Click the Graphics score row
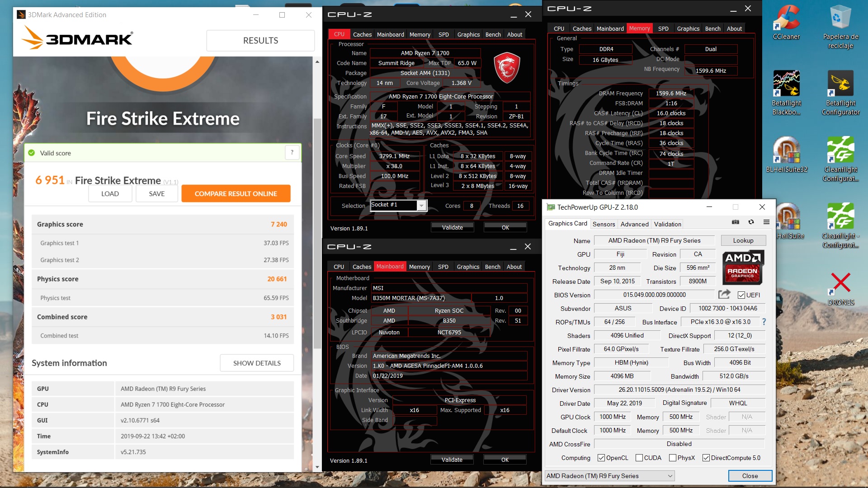The height and width of the screenshot is (488, 868). point(163,224)
